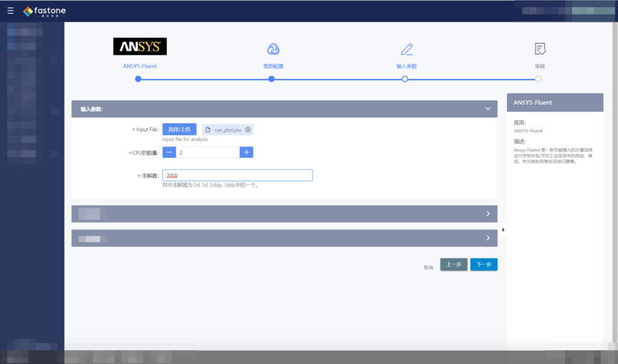Viewport: 618px width, 364px height.
Task: Click the filled progress dot under 集群配置
Action: tap(272, 78)
